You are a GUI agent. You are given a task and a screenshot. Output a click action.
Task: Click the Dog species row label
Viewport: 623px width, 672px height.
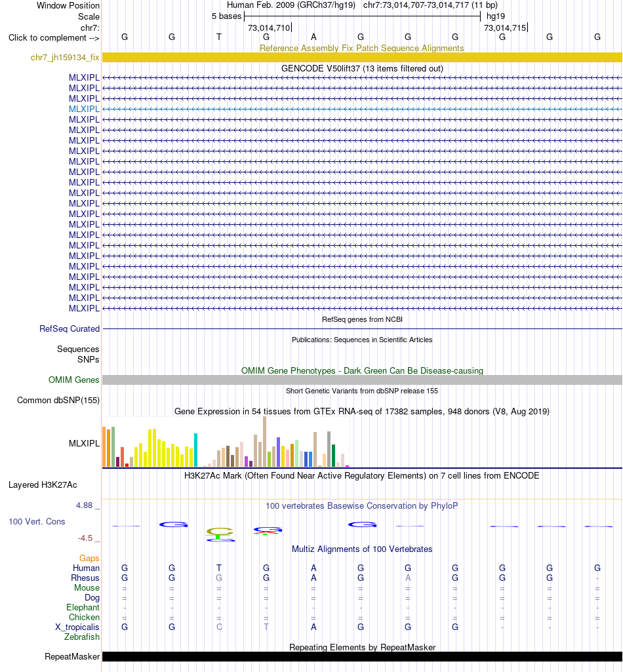pyautogui.click(x=92, y=597)
